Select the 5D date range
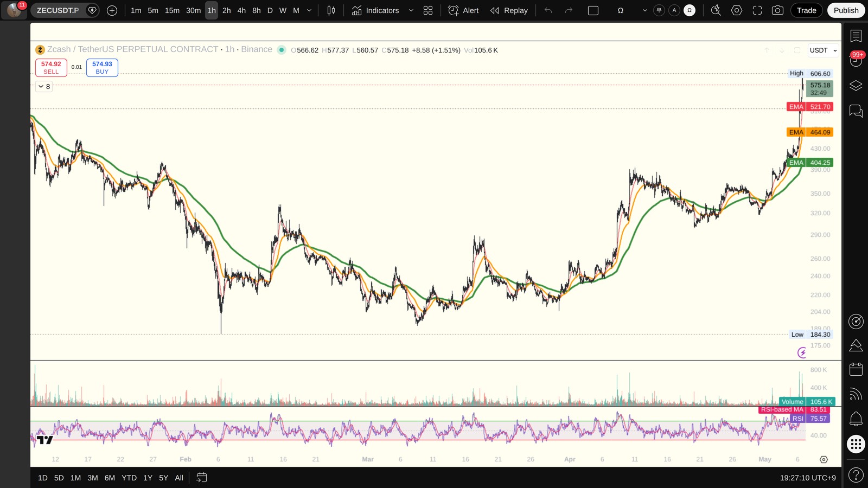868x488 pixels. pyautogui.click(x=59, y=478)
